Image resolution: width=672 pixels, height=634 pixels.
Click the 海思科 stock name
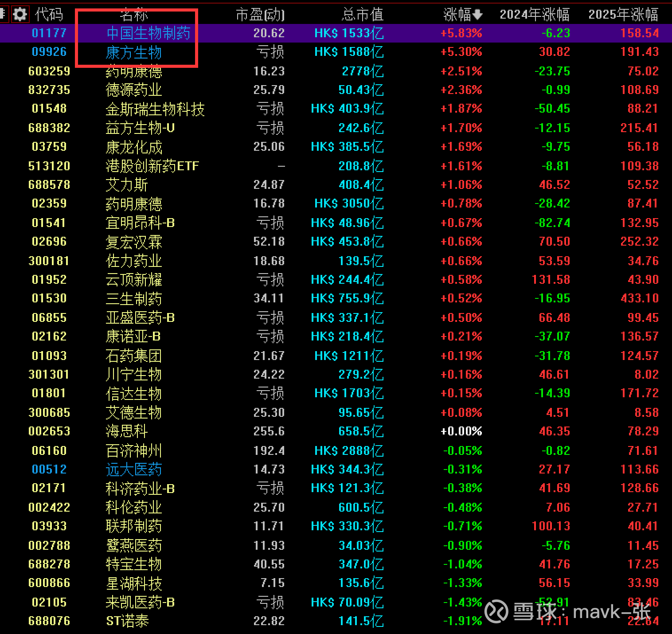[127, 431]
